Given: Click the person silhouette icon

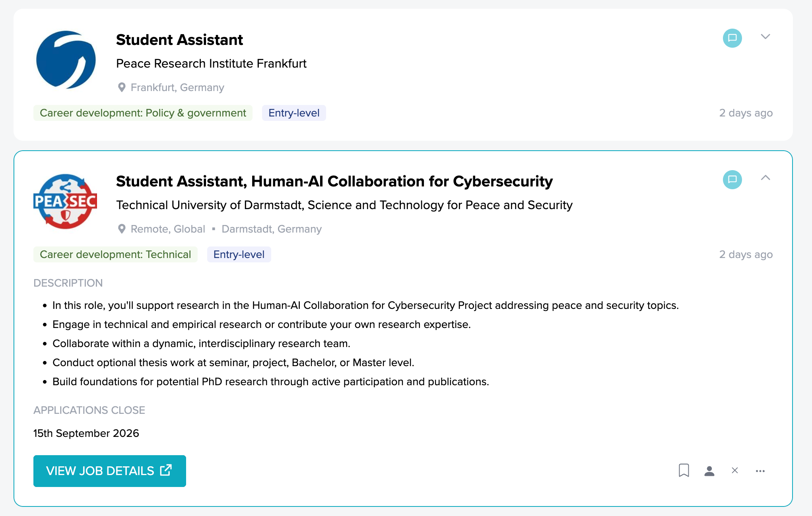Looking at the screenshot, I should click(709, 471).
